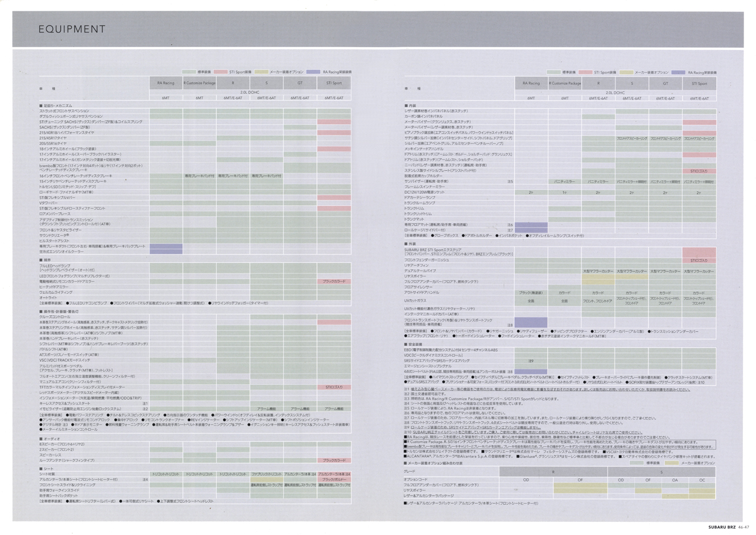
Task: Select the ルーフアンテナ(シャークフィンタイプ) row label
Action: 67,460
